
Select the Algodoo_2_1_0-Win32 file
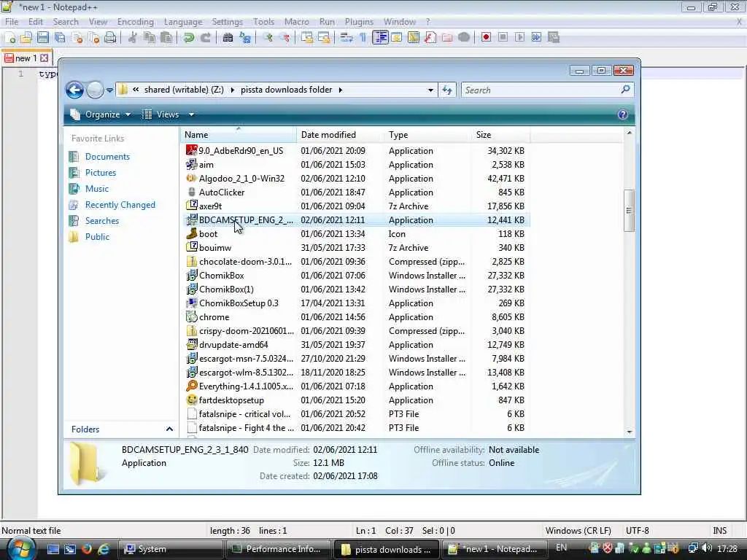241,178
